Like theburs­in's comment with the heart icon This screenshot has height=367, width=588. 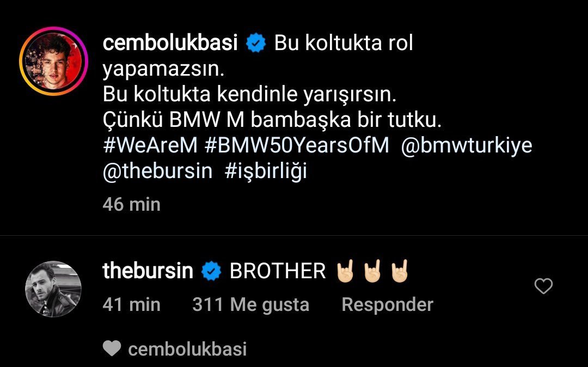543,286
